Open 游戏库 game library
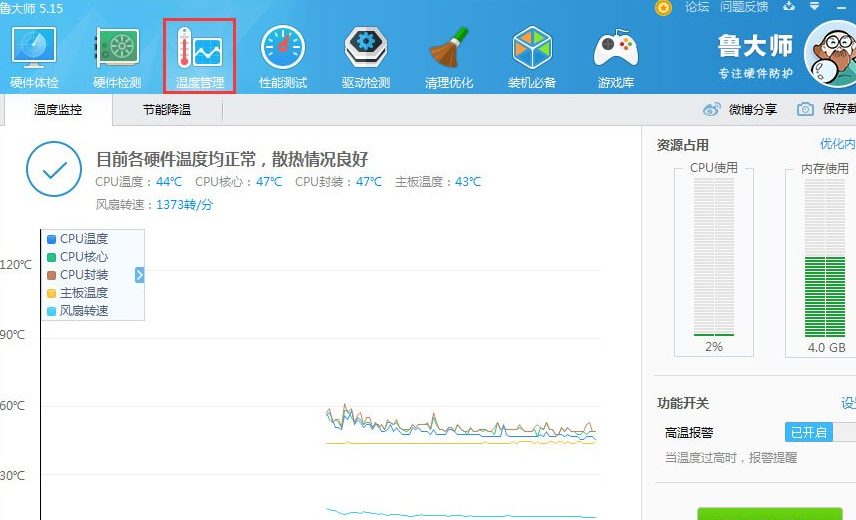Screen dimensions: 856x520 point(616,57)
